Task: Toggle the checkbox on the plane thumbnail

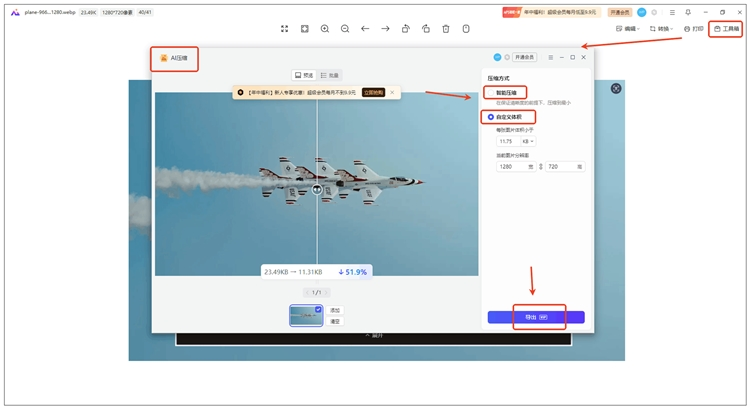Action: 318,310
